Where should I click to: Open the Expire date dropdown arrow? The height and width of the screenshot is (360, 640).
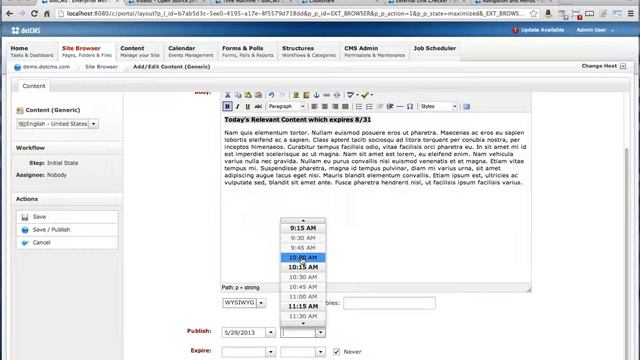(271, 351)
